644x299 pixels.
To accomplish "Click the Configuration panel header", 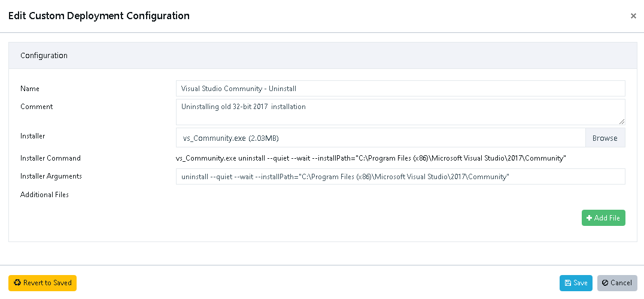I will pyautogui.click(x=323, y=56).
